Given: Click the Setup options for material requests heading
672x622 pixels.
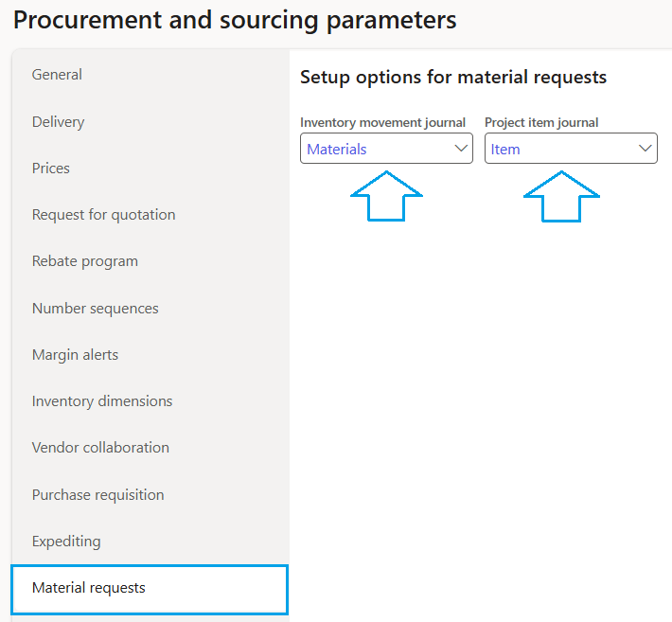Looking at the screenshot, I should [453, 78].
